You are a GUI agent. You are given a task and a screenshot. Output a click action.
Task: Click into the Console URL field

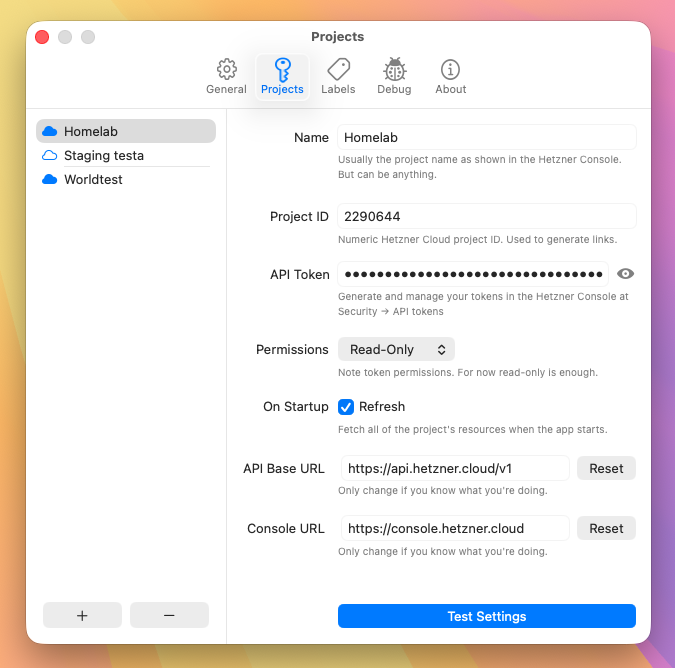coord(455,528)
